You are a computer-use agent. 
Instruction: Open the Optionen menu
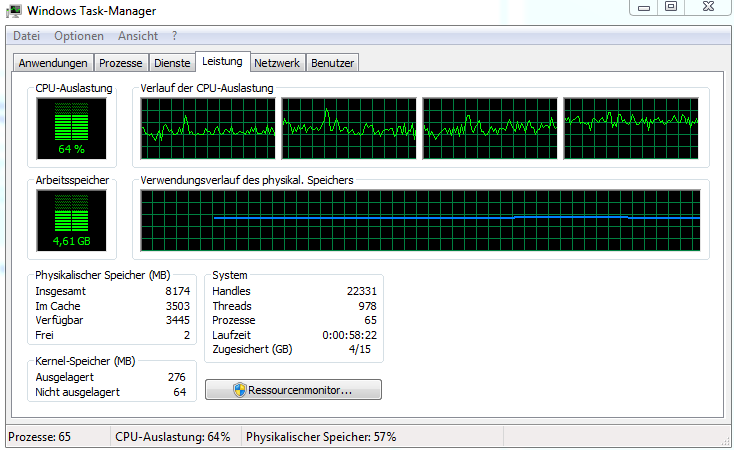click(x=79, y=36)
